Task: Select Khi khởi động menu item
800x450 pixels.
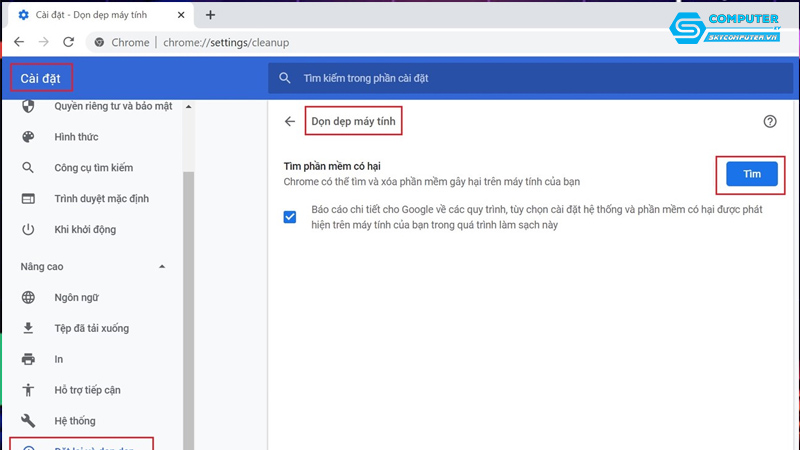Action: click(85, 230)
